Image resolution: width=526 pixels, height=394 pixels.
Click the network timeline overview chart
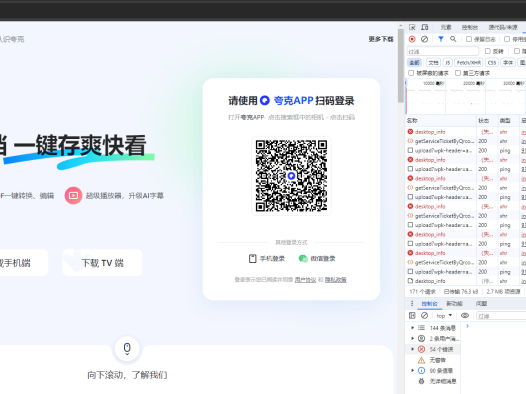tap(466, 97)
